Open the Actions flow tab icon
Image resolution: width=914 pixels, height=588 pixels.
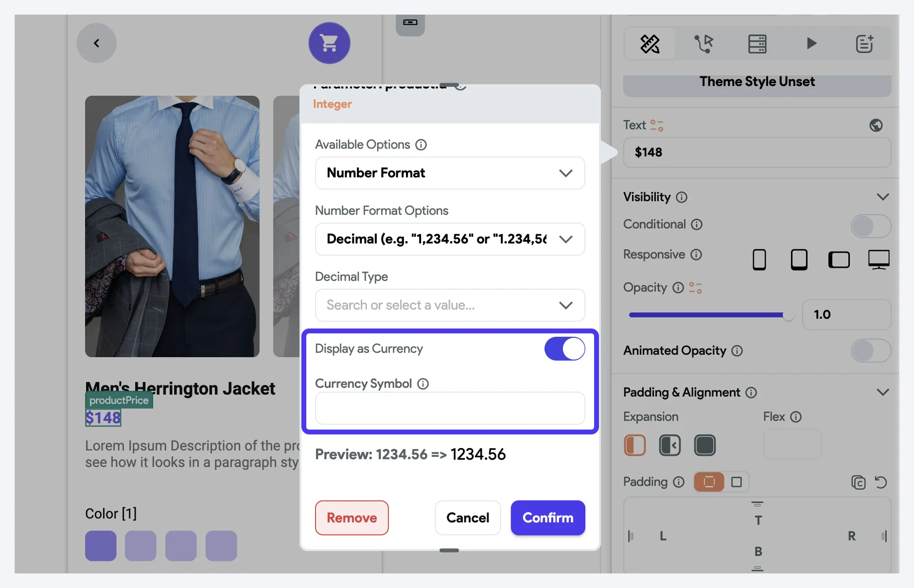point(703,44)
